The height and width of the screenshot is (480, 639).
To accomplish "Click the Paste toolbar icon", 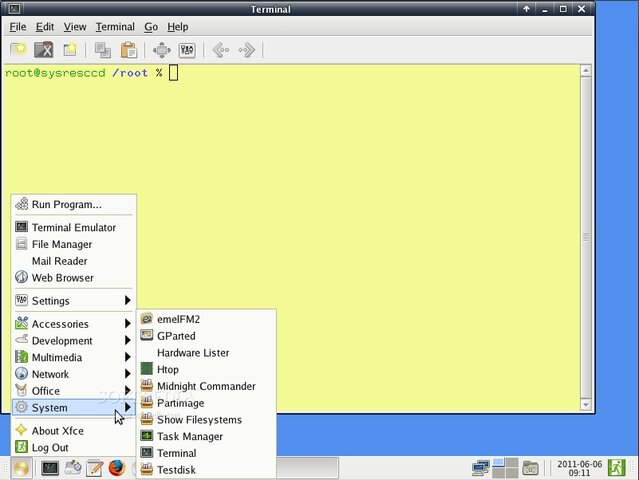I will point(128,50).
